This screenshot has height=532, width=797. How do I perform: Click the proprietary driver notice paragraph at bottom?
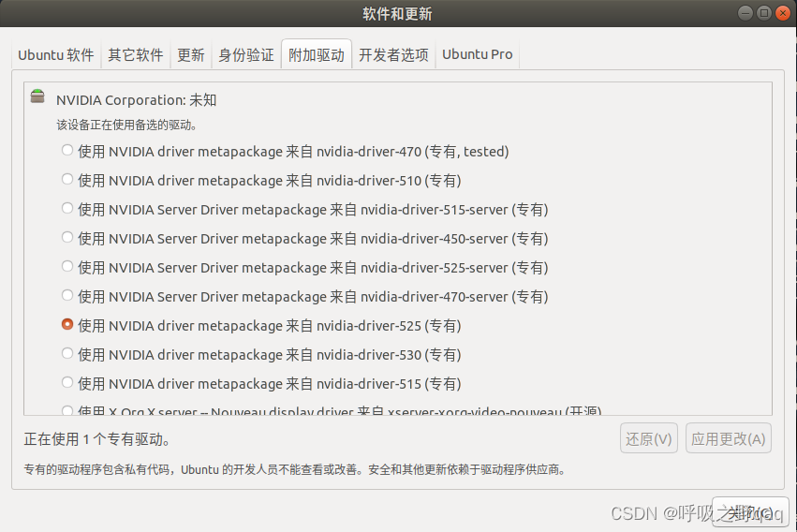click(x=294, y=469)
